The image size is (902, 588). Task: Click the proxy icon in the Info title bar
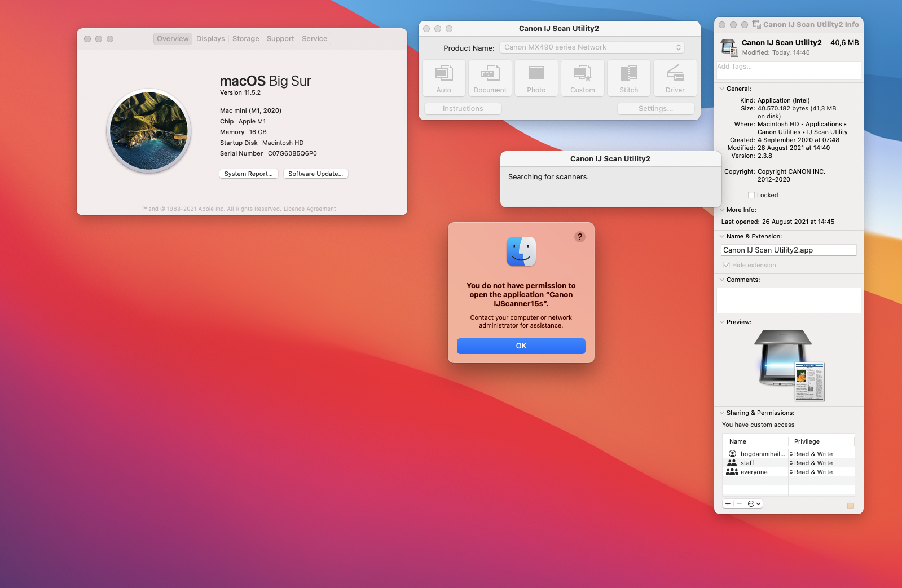click(x=756, y=24)
